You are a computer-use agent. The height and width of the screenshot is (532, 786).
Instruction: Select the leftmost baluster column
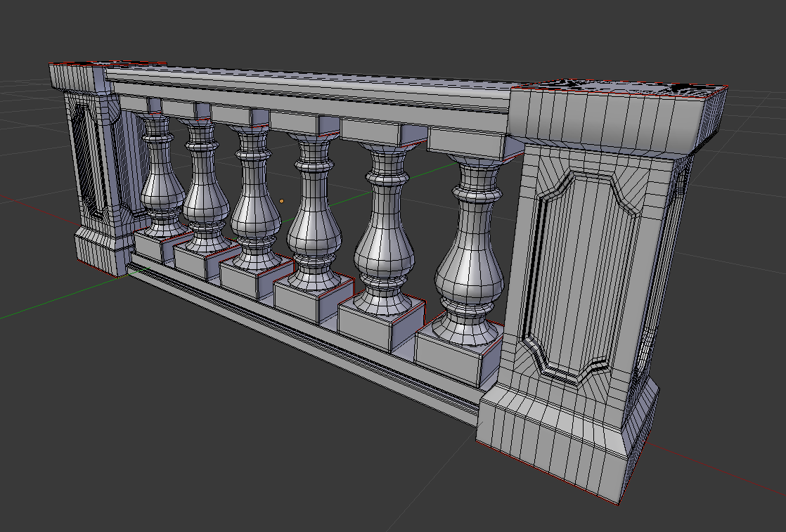coord(158,197)
